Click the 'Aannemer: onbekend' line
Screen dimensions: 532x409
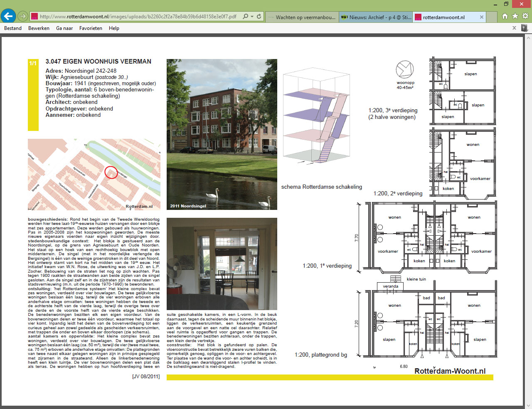pyautogui.click(x=73, y=115)
